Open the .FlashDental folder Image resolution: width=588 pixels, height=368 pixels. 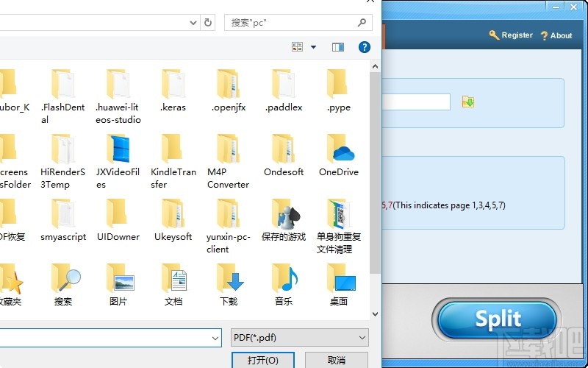point(62,96)
